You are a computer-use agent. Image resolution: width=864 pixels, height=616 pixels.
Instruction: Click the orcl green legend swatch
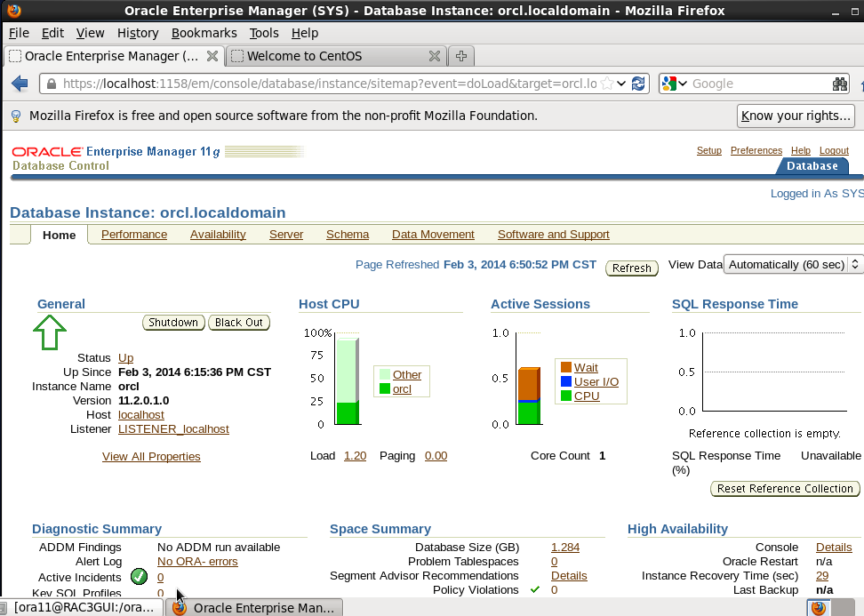pos(385,389)
